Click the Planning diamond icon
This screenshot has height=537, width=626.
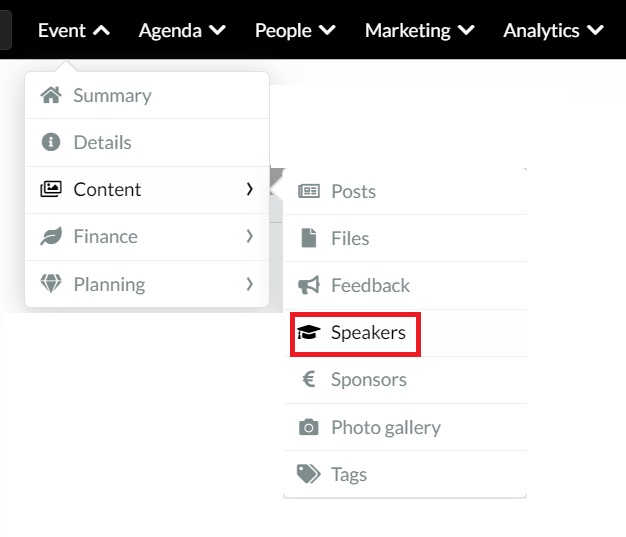51,283
